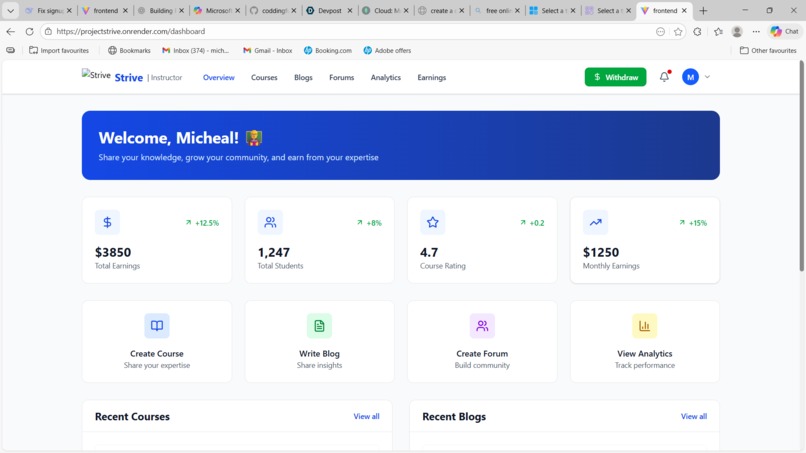Click the View Analytics label
The width and height of the screenshot is (806, 453).
pos(645,354)
